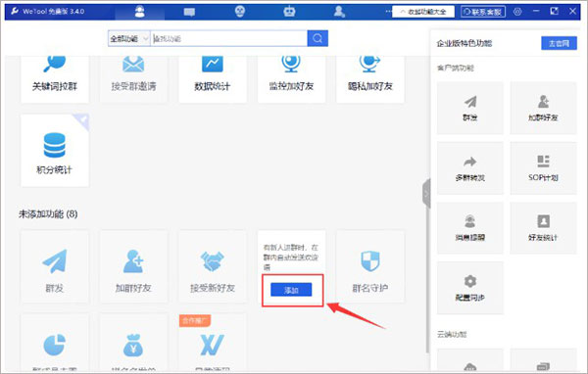Select the 群发 paper-plane card under 未添加功能
This screenshot has width=588, height=374.
[x=55, y=266]
